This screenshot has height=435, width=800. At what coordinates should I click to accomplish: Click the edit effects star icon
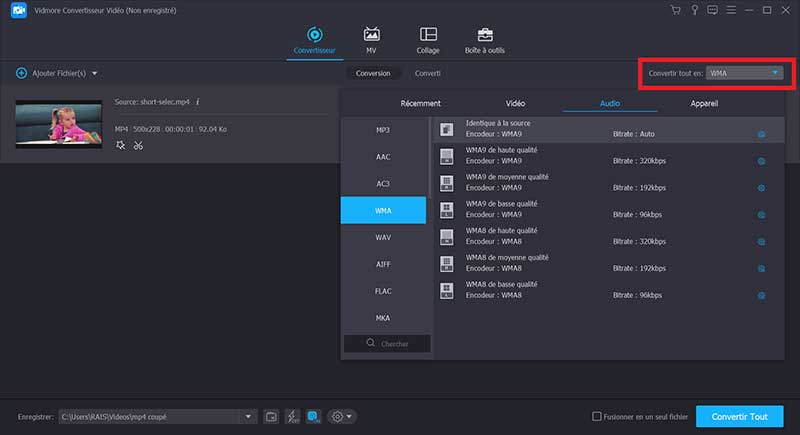120,145
